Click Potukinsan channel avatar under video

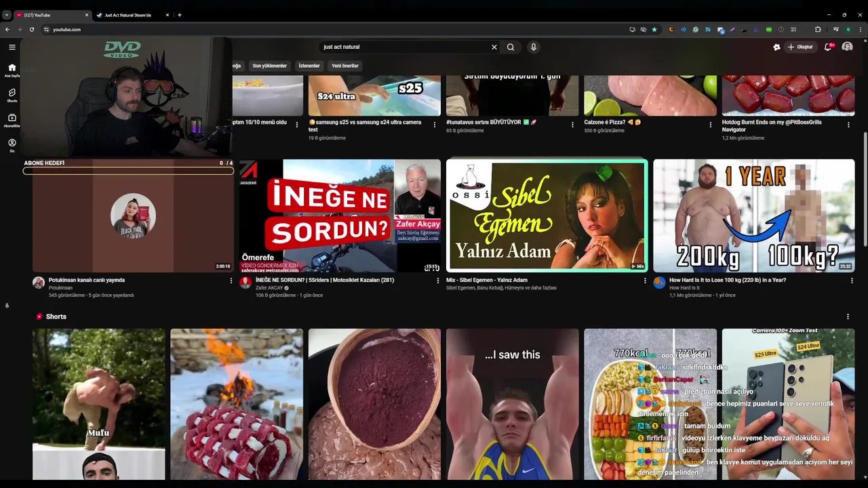click(39, 283)
